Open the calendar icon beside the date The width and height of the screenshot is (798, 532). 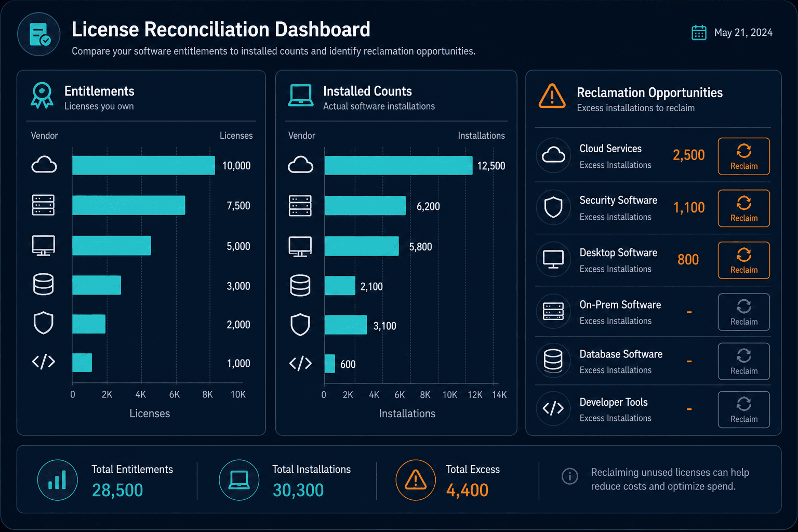[699, 32]
